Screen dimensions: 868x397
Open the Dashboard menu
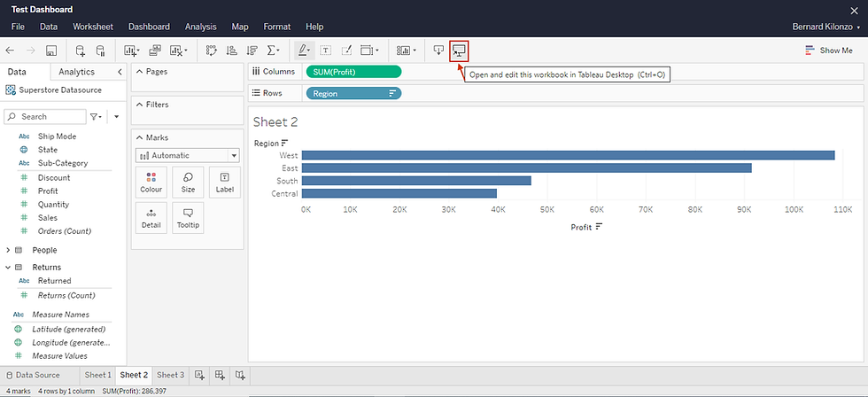click(x=149, y=27)
